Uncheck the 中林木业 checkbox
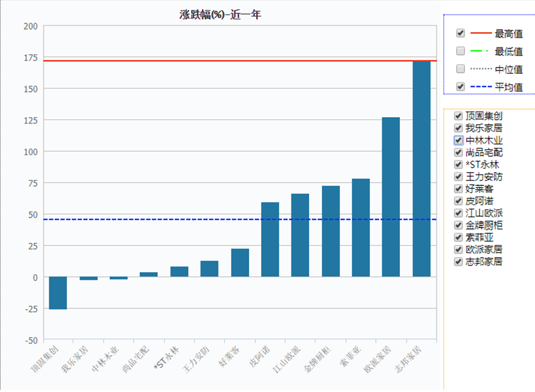 click(459, 140)
